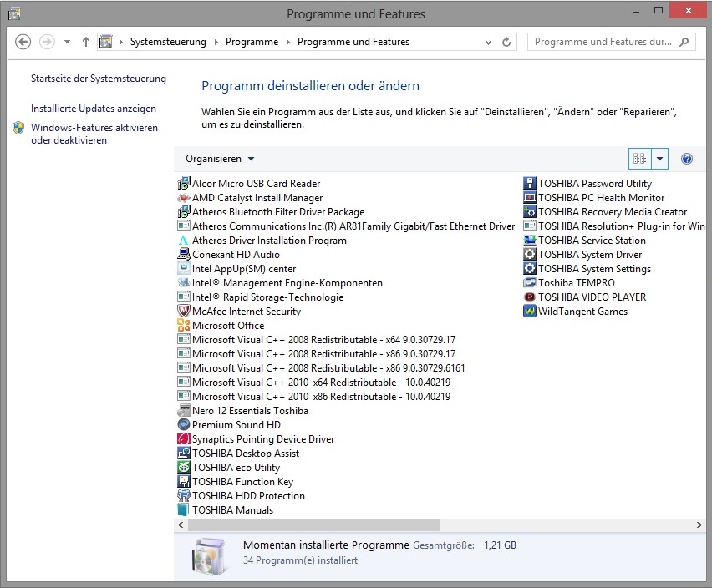The width and height of the screenshot is (712, 588).
Task: Select Microsoft Visual C++ 2008 x86 9.0.30729.6161
Action: [321, 368]
